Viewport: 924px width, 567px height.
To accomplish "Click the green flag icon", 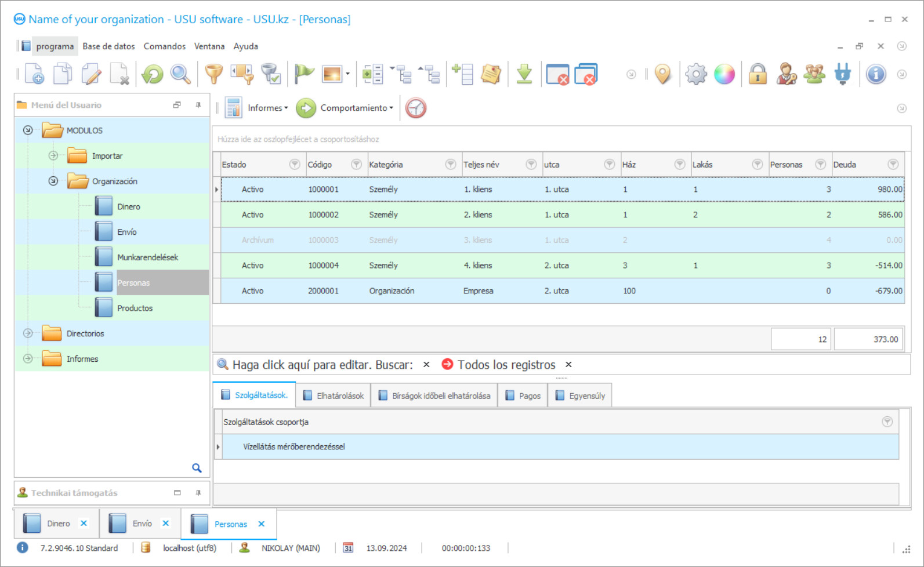I will click(x=304, y=74).
